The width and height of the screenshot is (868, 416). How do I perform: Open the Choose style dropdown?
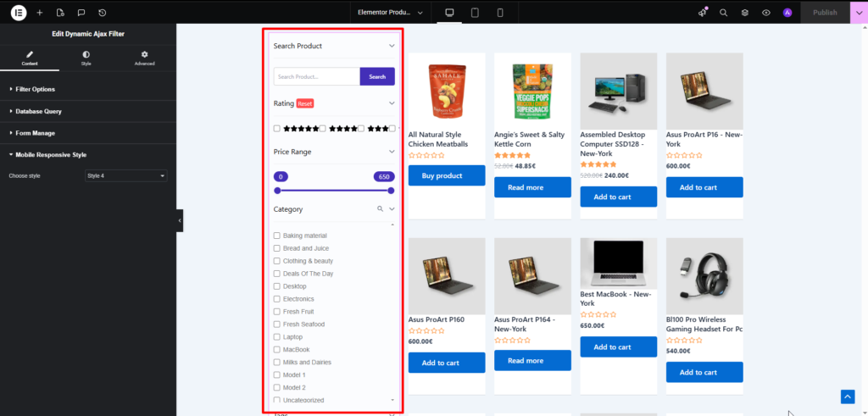click(x=126, y=176)
